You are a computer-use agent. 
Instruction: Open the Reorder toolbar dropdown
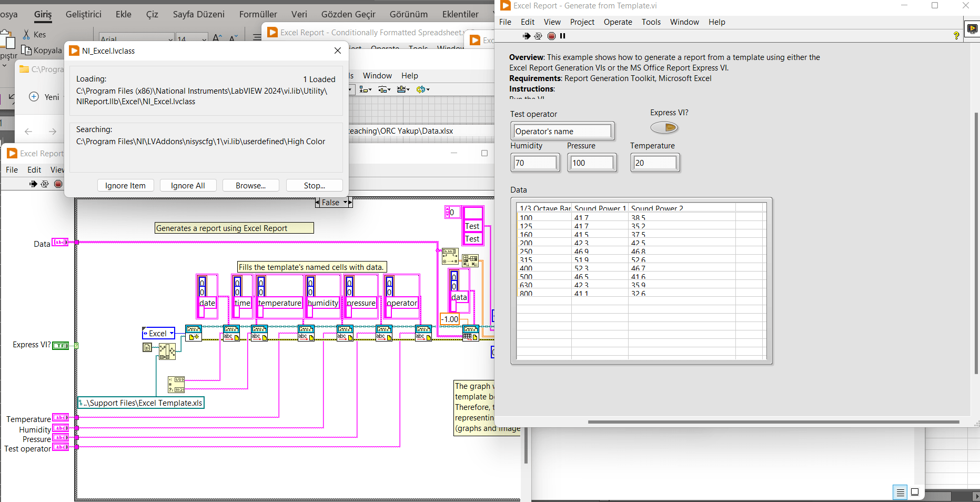(x=423, y=89)
